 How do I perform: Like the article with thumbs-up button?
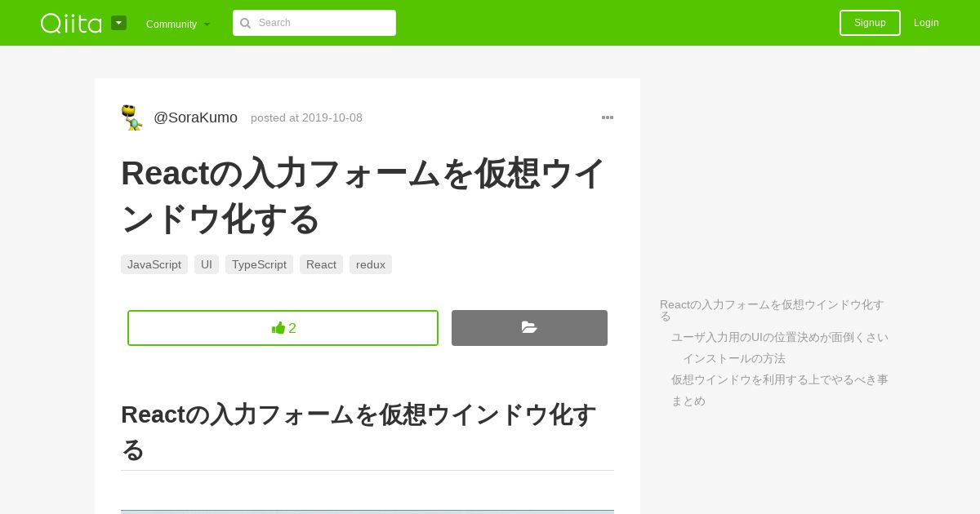click(283, 328)
